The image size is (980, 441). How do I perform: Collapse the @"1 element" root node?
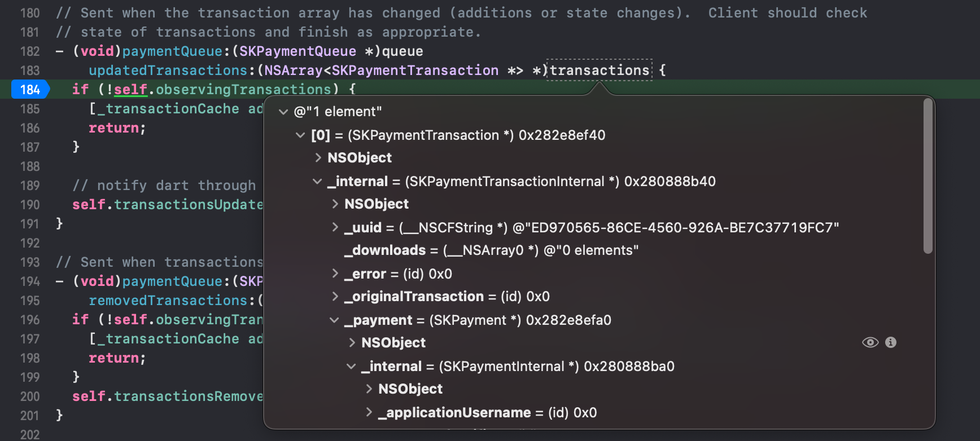point(284,112)
